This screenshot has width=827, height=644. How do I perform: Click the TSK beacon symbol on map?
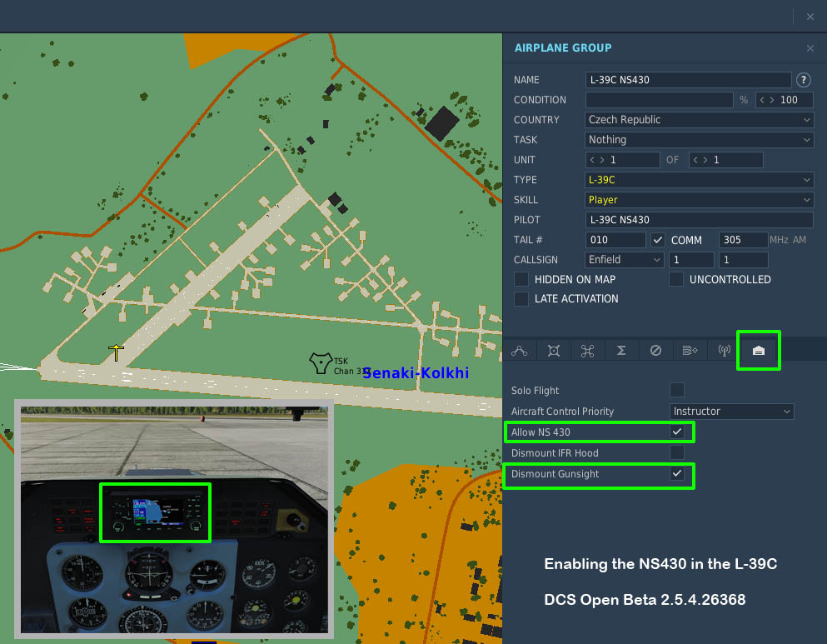[320, 363]
